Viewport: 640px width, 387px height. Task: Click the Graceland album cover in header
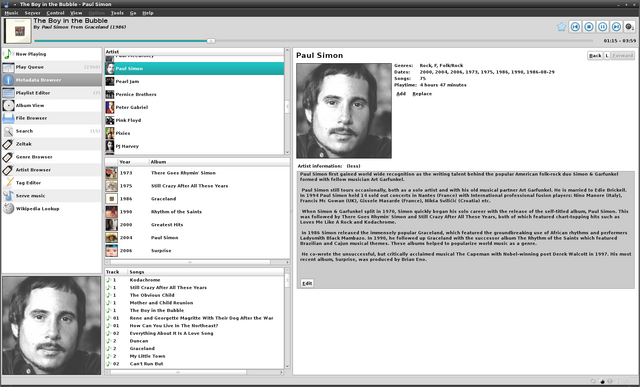[x=18, y=31]
